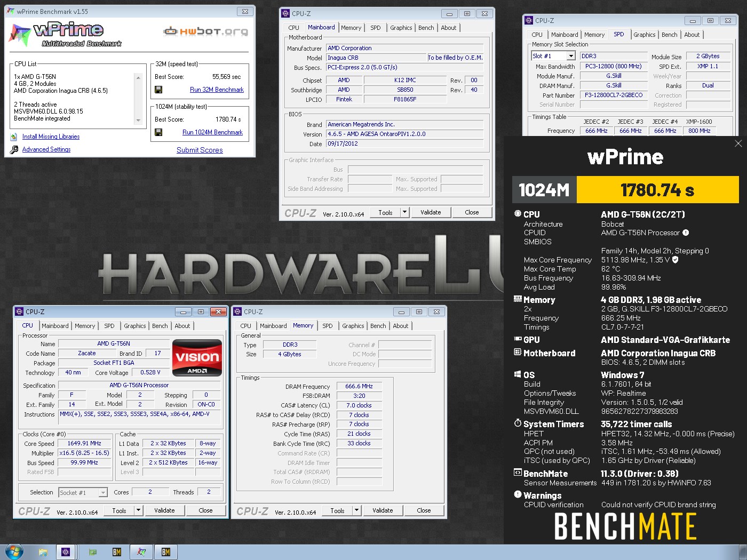The image size is (747, 560).
Task: Click the Multiplier x16.5 value
Action: pos(84,453)
